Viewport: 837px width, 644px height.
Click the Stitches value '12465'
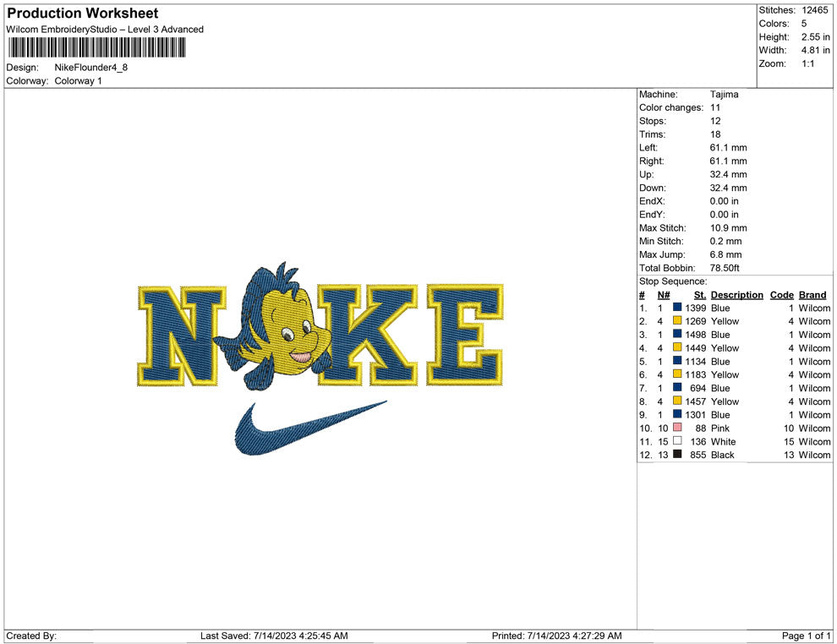point(814,10)
